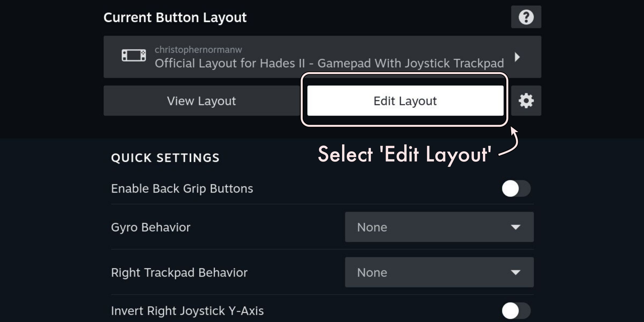Toggle the Enable Back Grip Buttons switch

pyautogui.click(x=516, y=188)
